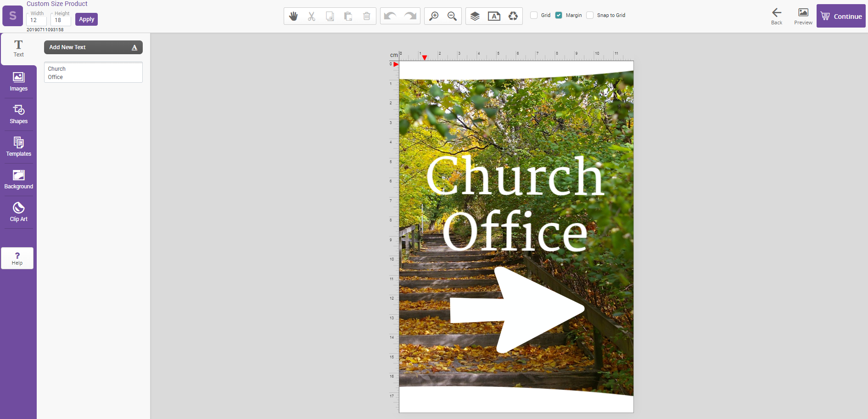Click the Width input field
The width and height of the screenshot is (868, 419).
pos(36,20)
